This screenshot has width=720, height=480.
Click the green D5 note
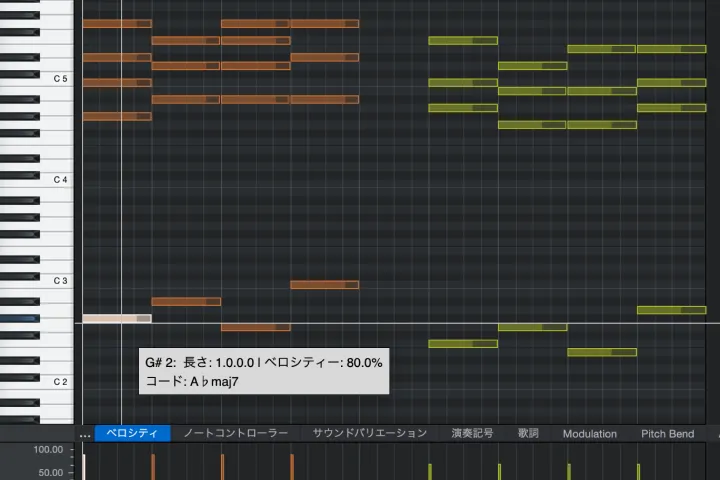533,66
